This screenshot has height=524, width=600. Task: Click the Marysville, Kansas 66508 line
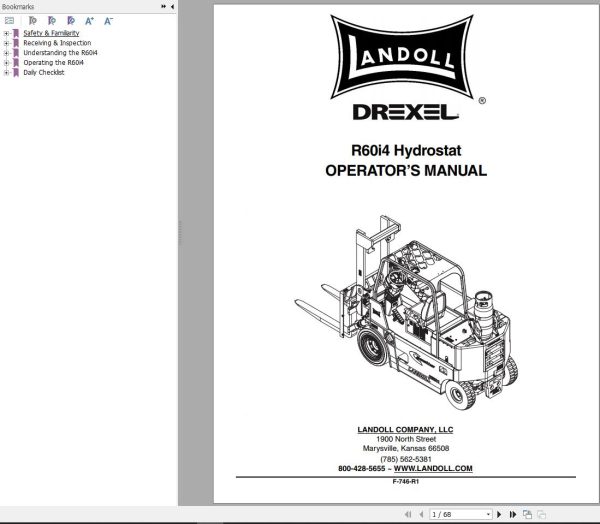(x=406, y=448)
